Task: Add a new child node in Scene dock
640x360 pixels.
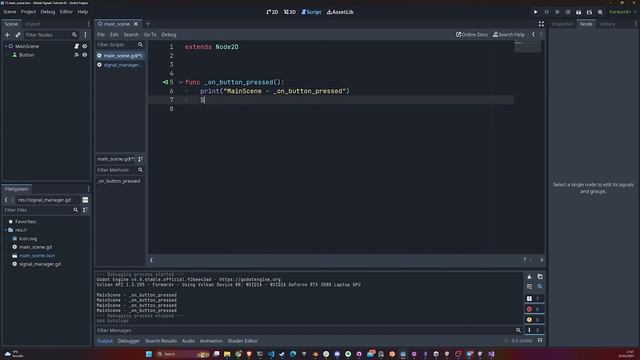Action: (7, 35)
